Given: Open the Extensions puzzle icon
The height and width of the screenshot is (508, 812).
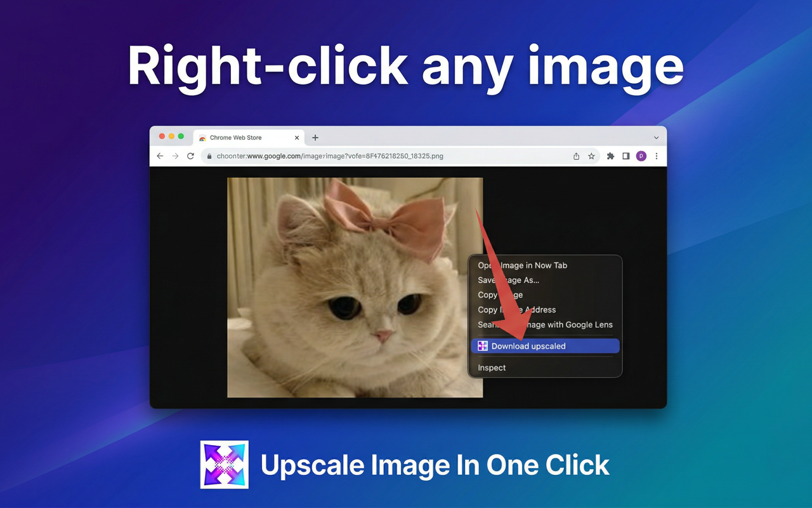Looking at the screenshot, I should pyautogui.click(x=610, y=156).
